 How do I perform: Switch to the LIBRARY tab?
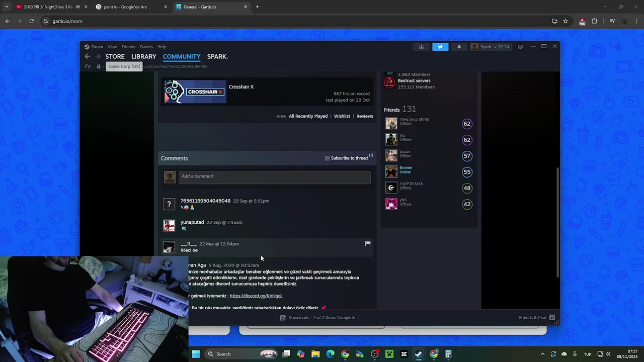tap(144, 56)
